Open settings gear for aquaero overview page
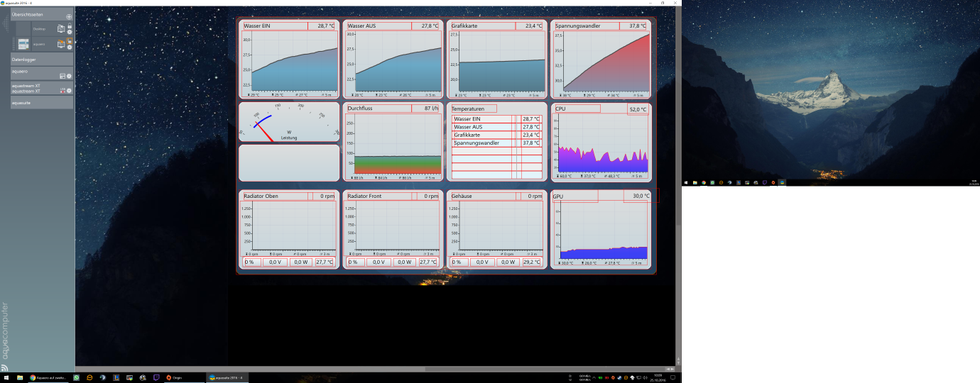Screen dimensions: 980x383 point(70,48)
